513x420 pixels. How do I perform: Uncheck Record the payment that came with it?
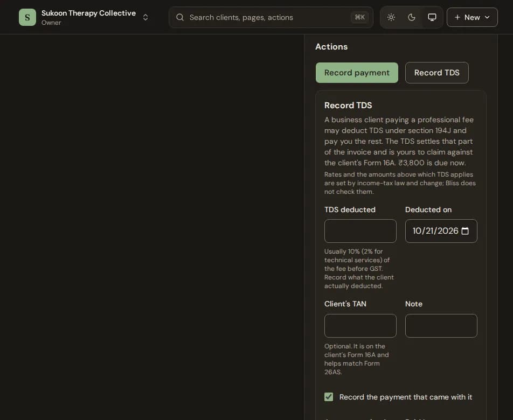[329, 397]
